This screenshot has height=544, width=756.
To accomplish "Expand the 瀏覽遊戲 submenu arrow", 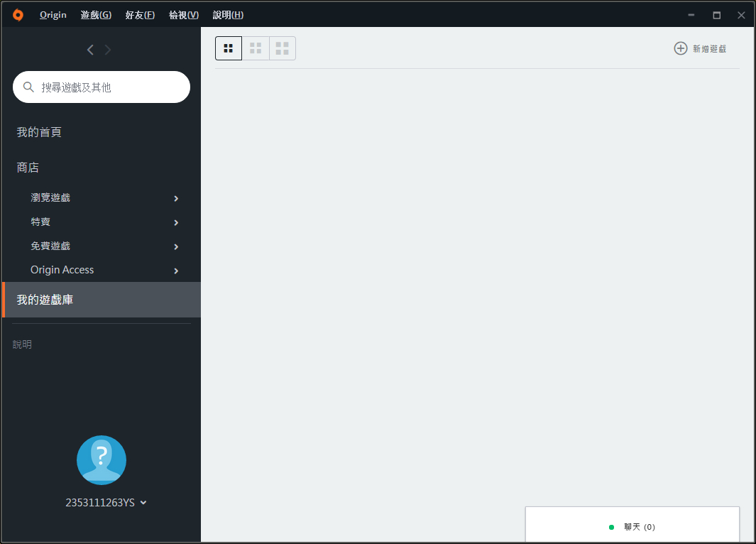I will pyautogui.click(x=176, y=198).
